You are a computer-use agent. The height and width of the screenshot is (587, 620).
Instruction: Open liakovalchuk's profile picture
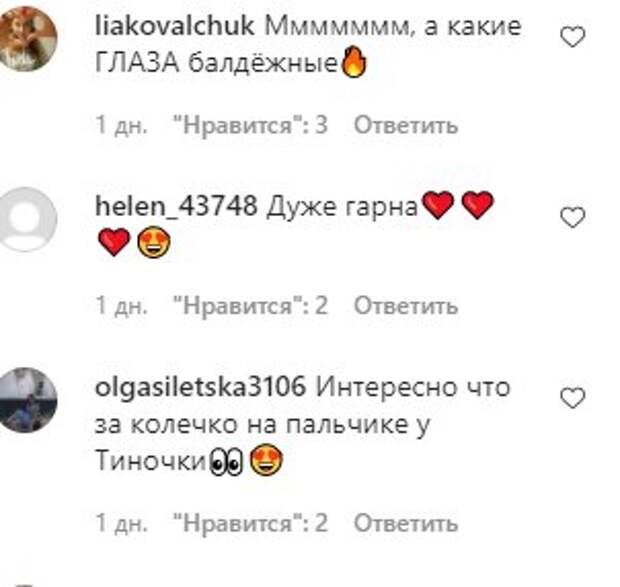click(27, 39)
